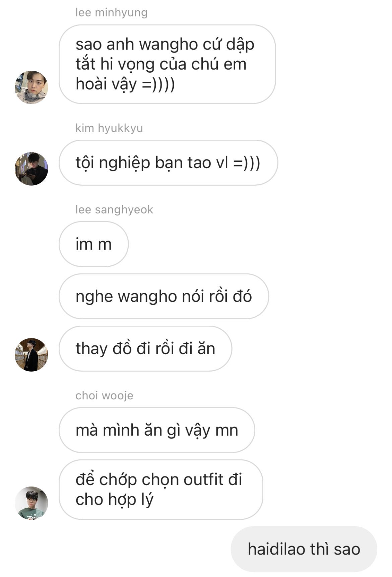Tap the 'choi wooje' name label
The image size is (392, 577).
(x=104, y=396)
